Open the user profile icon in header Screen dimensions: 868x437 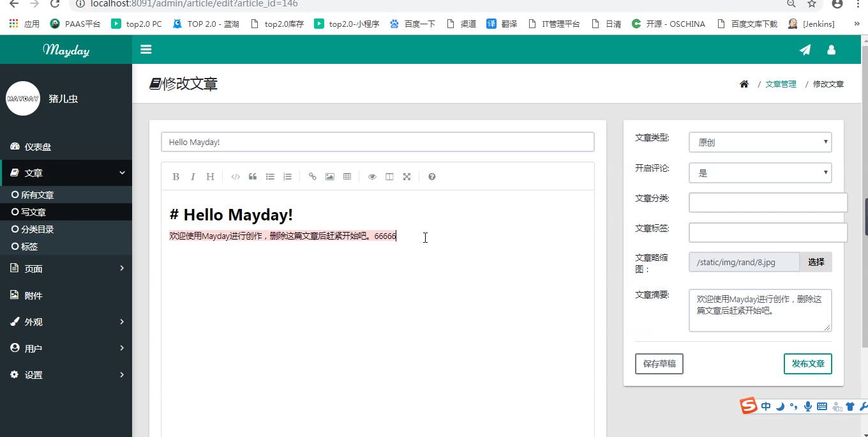pyautogui.click(x=831, y=50)
